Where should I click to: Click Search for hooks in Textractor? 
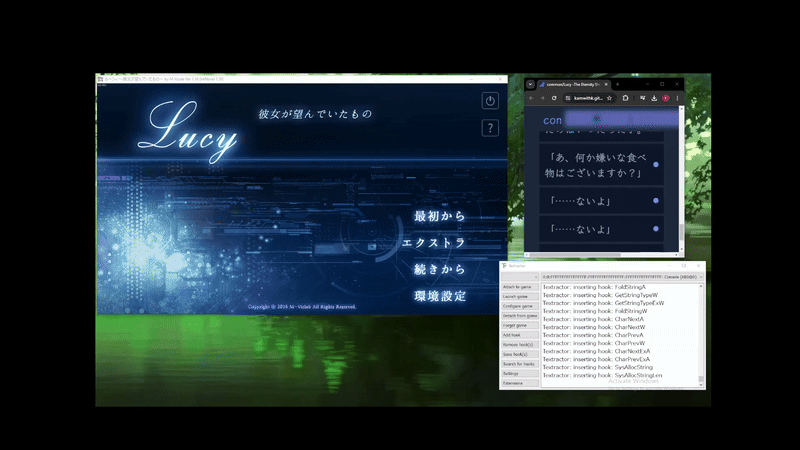(x=519, y=364)
